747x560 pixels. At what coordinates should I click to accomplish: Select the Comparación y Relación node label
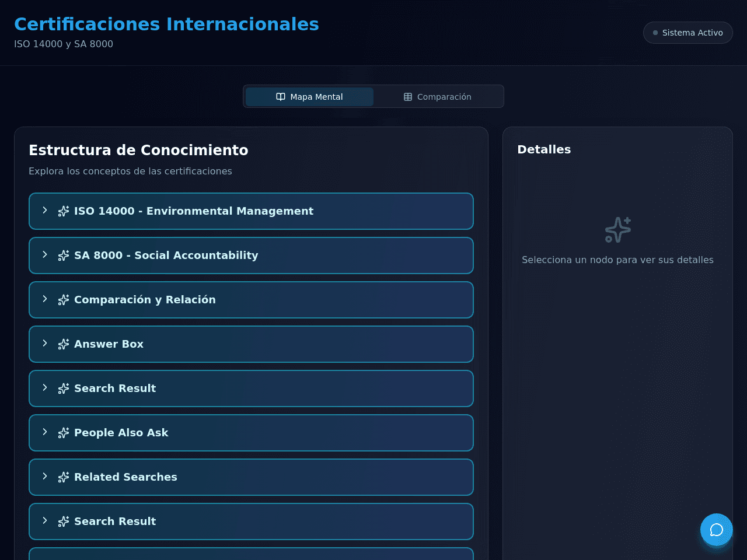click(x=145, y=300)
